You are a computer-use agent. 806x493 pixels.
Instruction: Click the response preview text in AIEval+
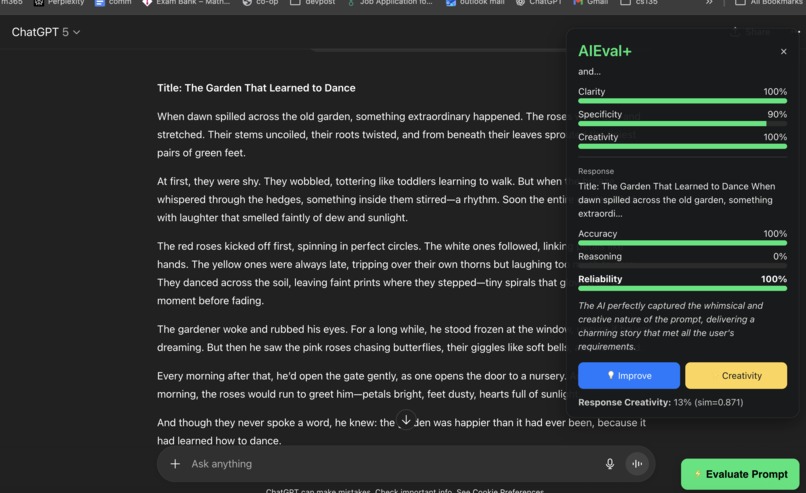677,200
